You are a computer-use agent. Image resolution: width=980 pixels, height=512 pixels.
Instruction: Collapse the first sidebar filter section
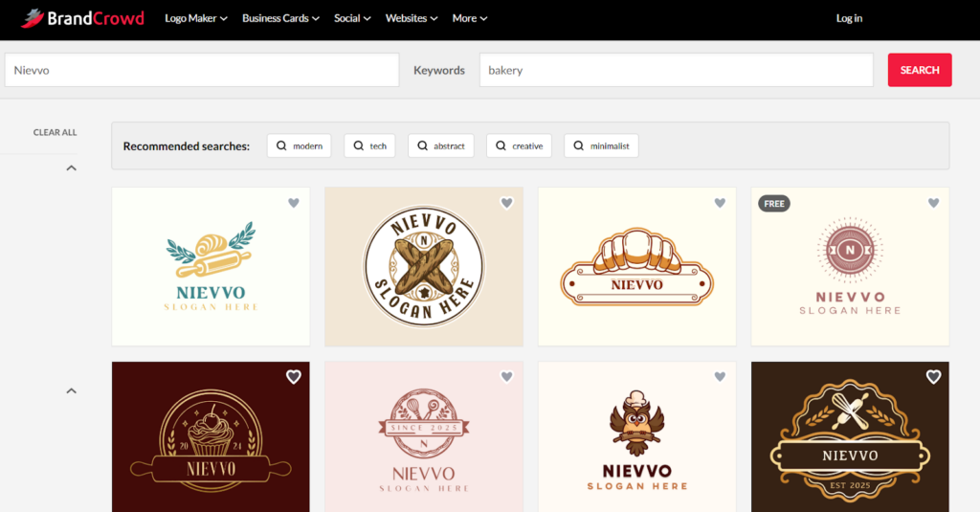pyautogui.click(x=71, y=168)
